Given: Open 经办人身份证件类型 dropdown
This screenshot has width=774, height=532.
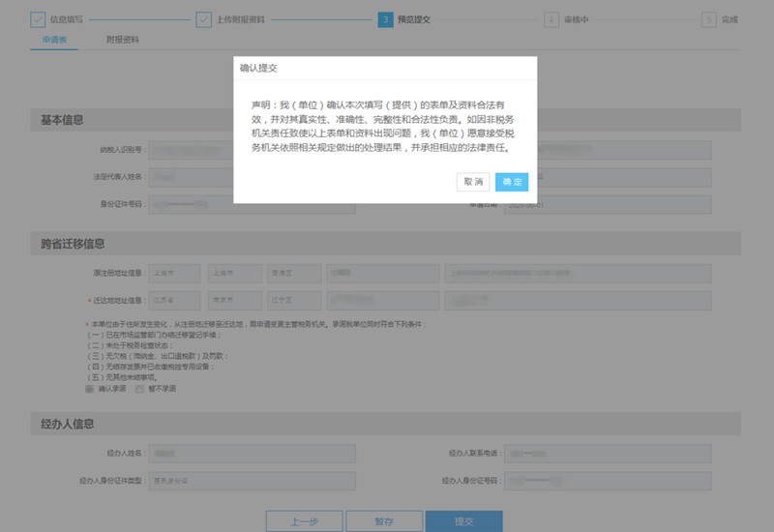Looking at the screenshot, I should (x=252, y=481).
